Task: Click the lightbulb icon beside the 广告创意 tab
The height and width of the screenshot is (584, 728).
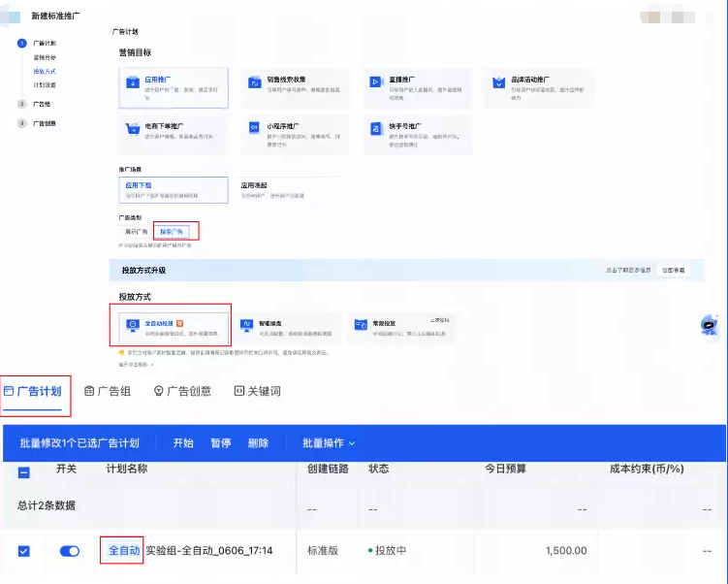Action: (158, 391)
